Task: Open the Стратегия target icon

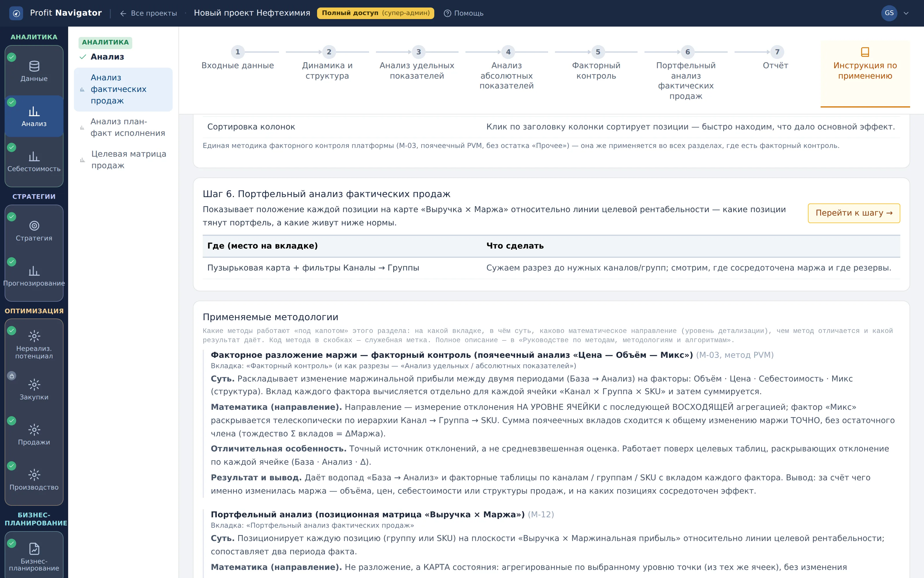Action: point(34,225)
